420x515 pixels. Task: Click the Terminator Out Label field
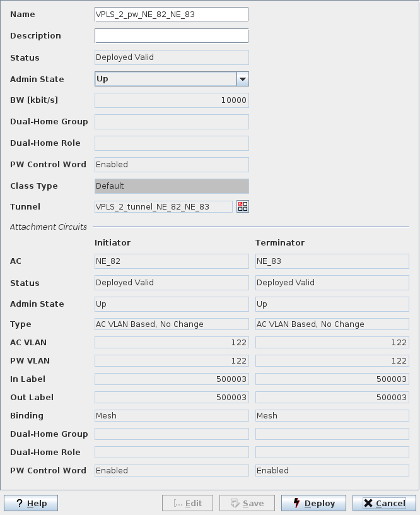tap(332, 397)
